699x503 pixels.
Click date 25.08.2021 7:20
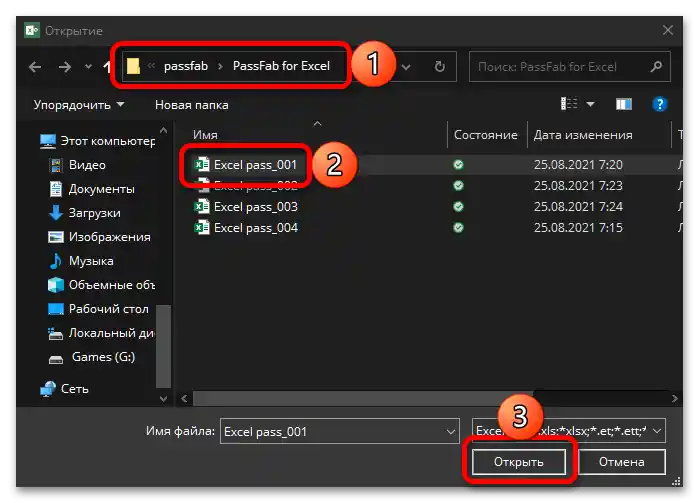point(578,165)
